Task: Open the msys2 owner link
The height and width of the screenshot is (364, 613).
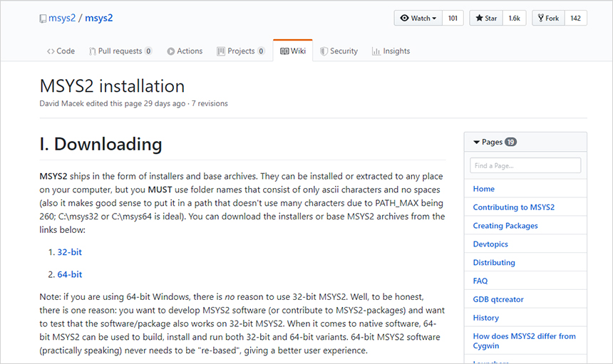Action: point(62,18)
